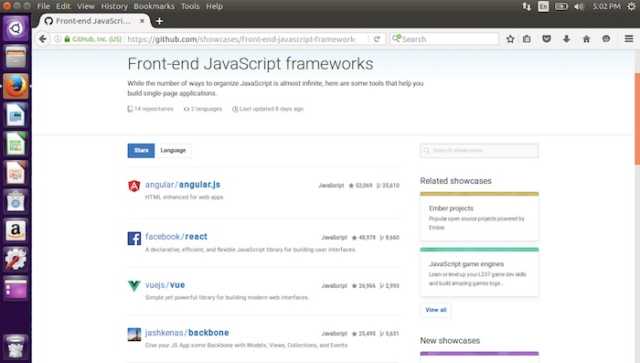
Task: Open the History menu
Action: point(114,6)
